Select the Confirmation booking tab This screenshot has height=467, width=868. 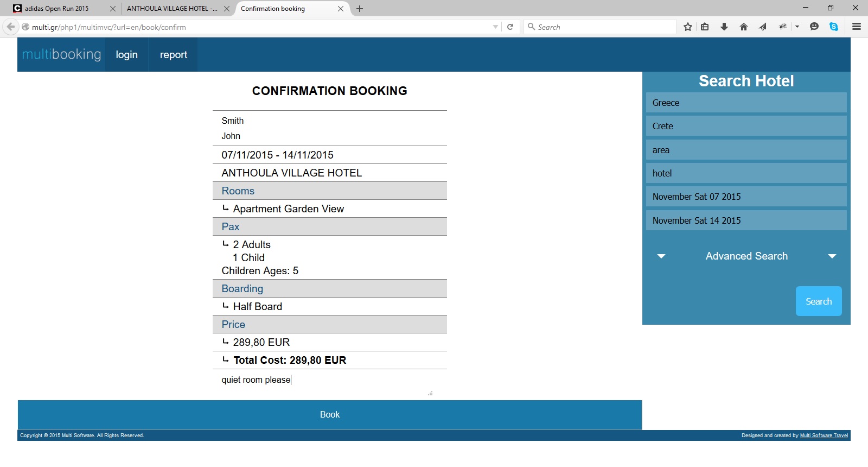point(273,9)
